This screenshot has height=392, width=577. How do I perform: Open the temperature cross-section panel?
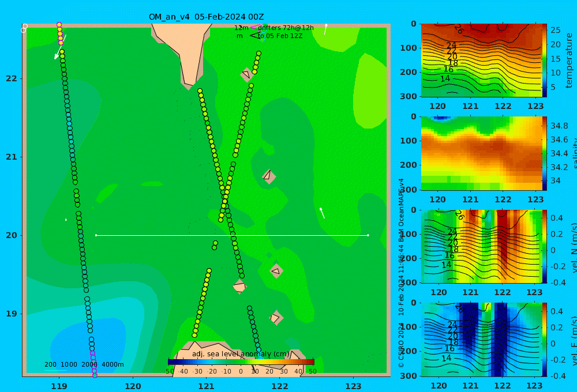(x=482, y=61)
